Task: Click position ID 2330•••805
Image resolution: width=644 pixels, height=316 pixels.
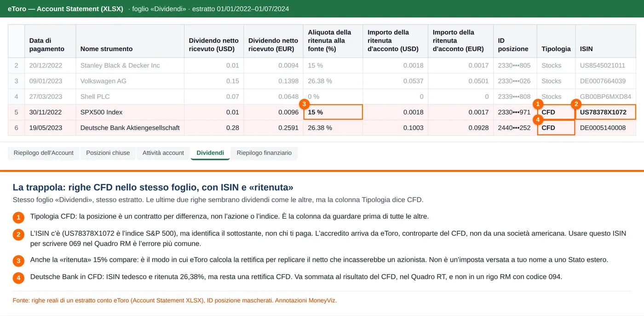Action: pos(515,66)
